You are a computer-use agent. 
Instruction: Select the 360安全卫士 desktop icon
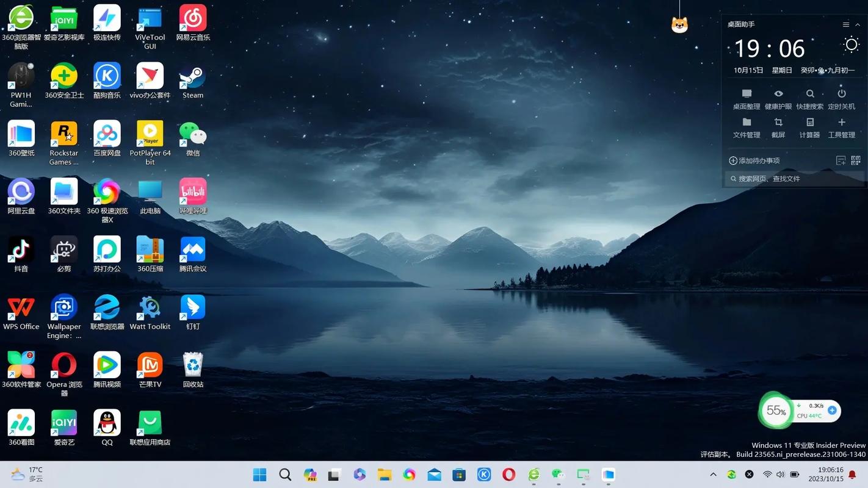(64, 81)
